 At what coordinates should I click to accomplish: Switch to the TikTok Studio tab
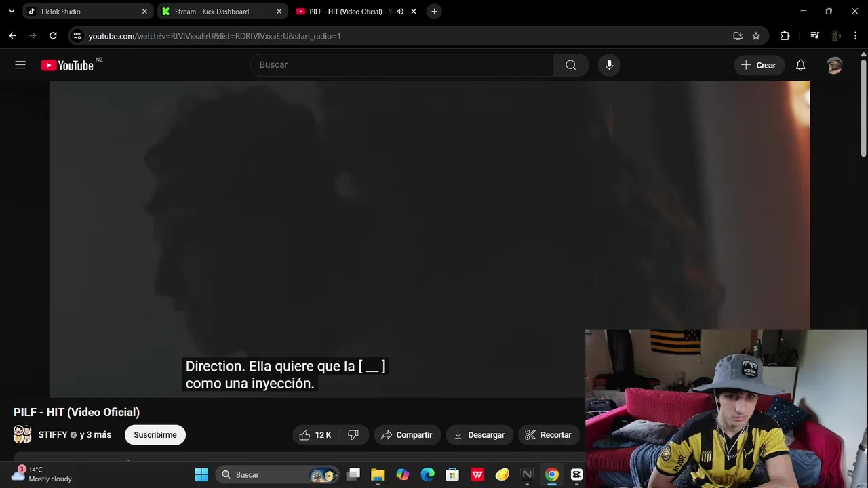pos(87,12)
